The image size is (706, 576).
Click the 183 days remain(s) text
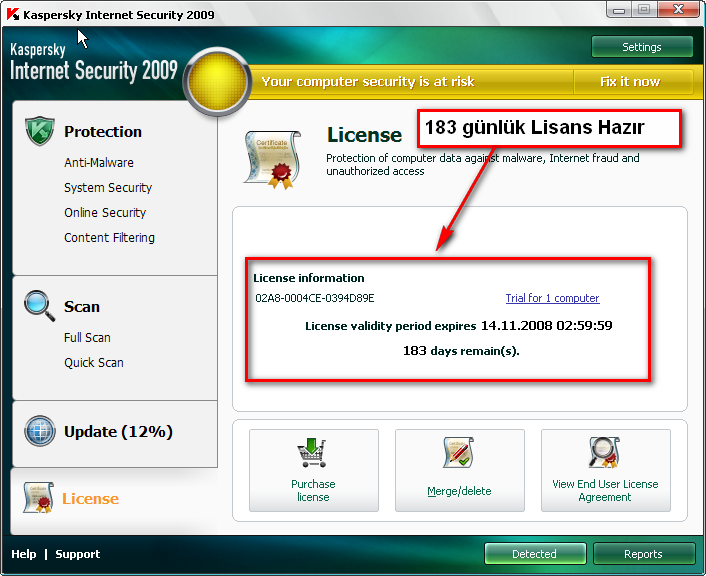(461, 351)
